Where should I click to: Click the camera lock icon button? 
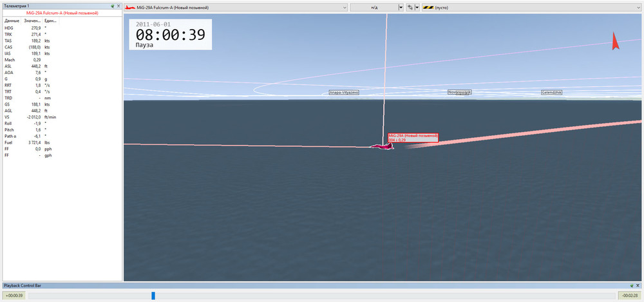[x=410, y=7]
